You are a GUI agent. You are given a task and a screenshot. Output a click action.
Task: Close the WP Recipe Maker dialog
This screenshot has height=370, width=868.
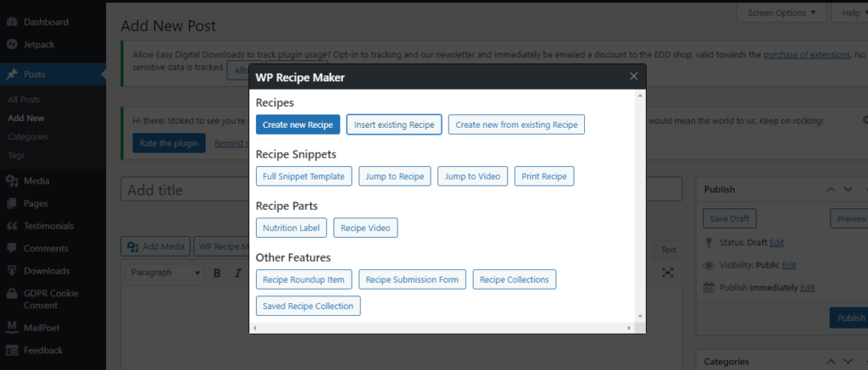coord(634,76)
